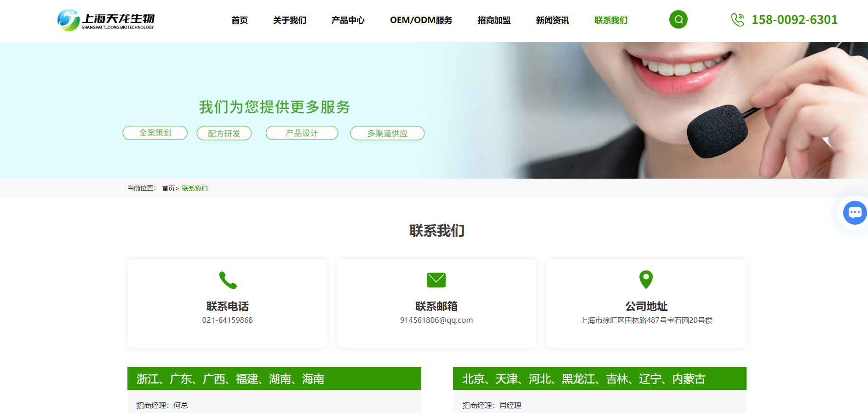Image resolution: width=868 pixels, height=413 pixels.
Task: Click the phone number 021-64159868
Action: tap(227, 320)
